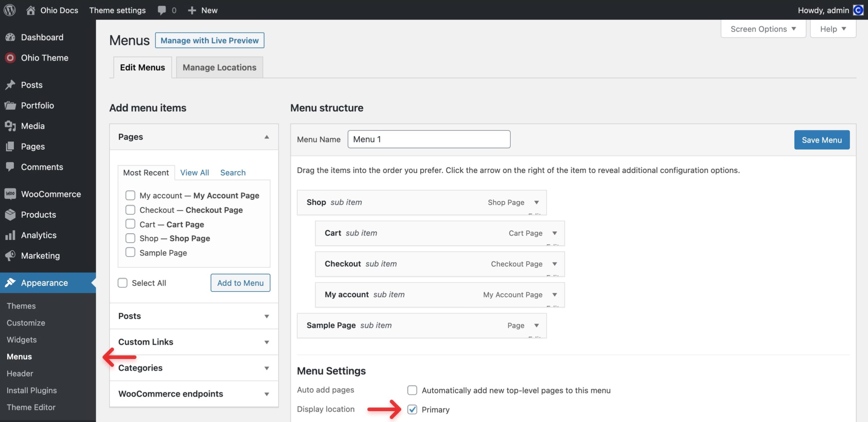868x422 pixels.
Task: Click the Menu Name text field
Action: (429, 139)
